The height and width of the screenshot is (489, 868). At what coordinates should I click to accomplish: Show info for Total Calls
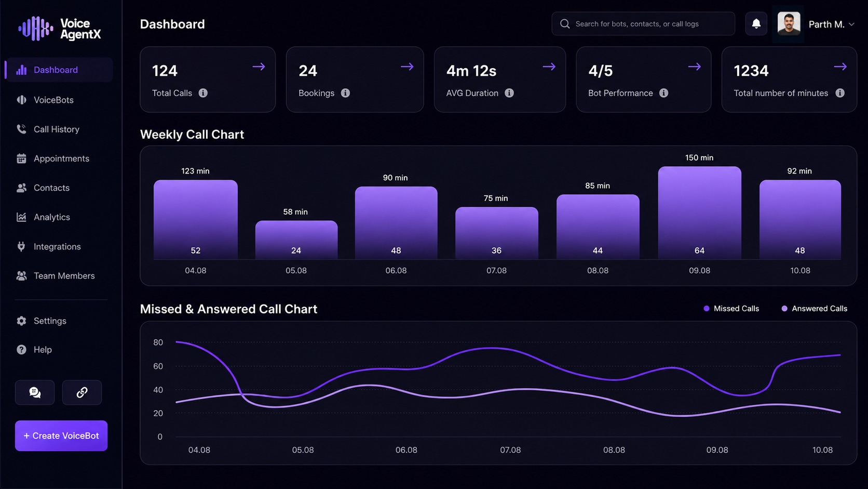point(203,93)
